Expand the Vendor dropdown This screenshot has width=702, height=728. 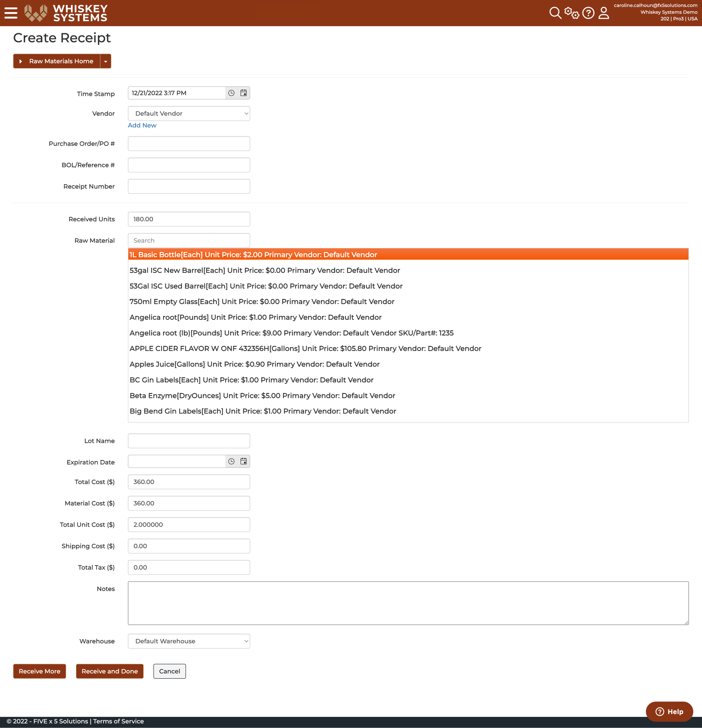click(189, 113)
